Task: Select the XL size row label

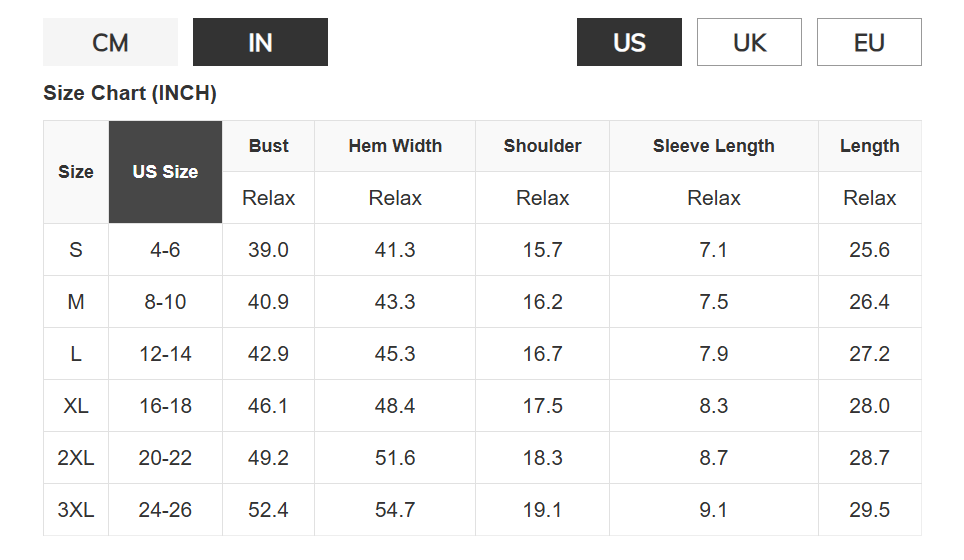Action: (x=76, y=406)
